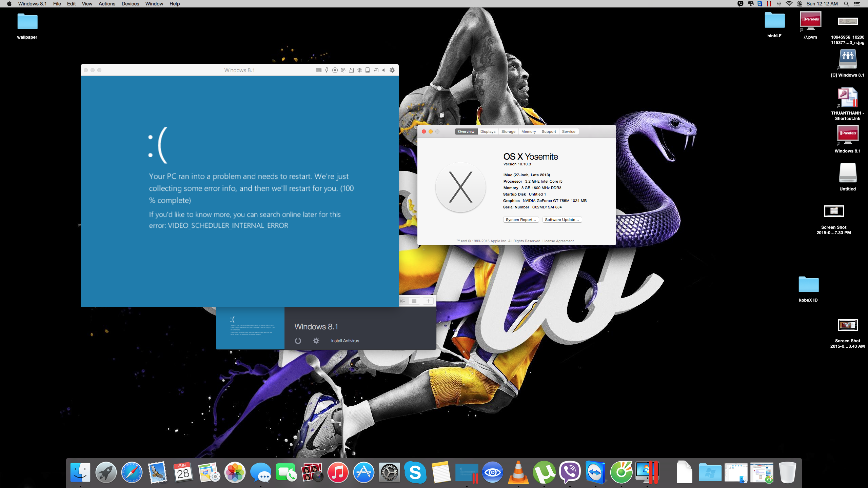Click the Windows 8.1 thumbnail in Control Center
The image size is (868, 488).
coord(250,328)
